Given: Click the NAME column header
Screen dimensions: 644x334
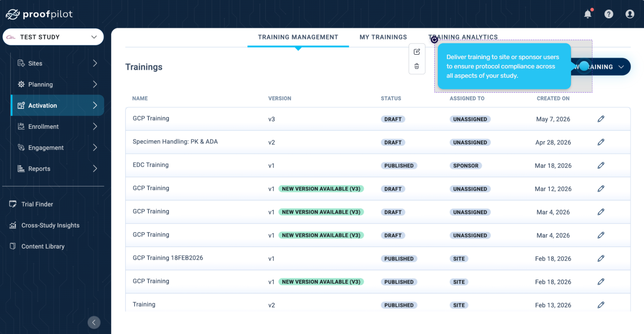Looking at the screenshot, I should click(x=140, y=99).
